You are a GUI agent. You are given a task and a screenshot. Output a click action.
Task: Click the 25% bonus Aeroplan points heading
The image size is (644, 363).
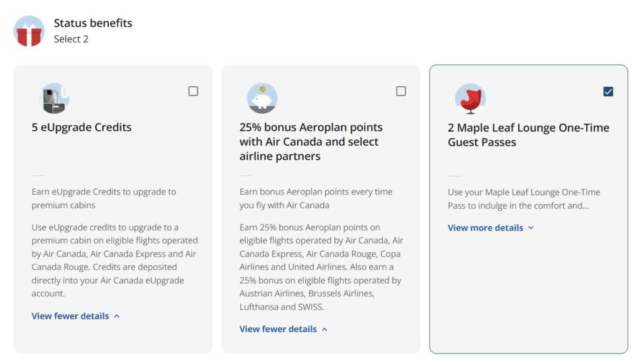pyautogui.click(x=311, y=142)
